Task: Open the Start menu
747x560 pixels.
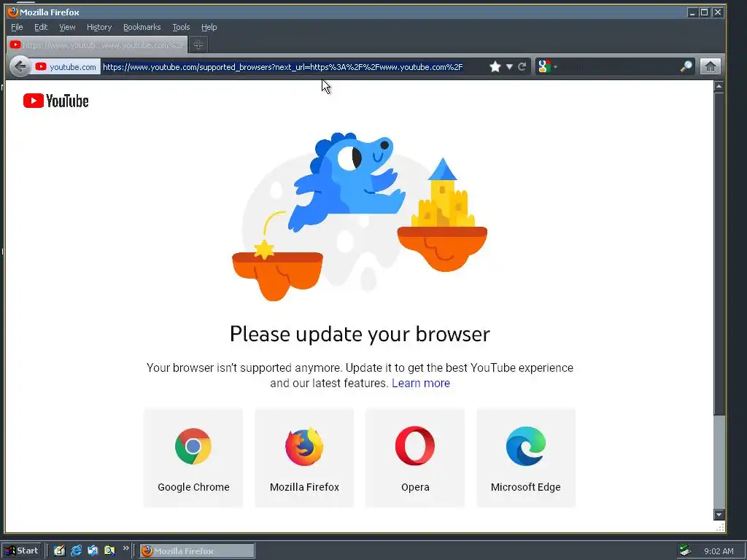Action: pyautogui.click(x=23, y=551)
